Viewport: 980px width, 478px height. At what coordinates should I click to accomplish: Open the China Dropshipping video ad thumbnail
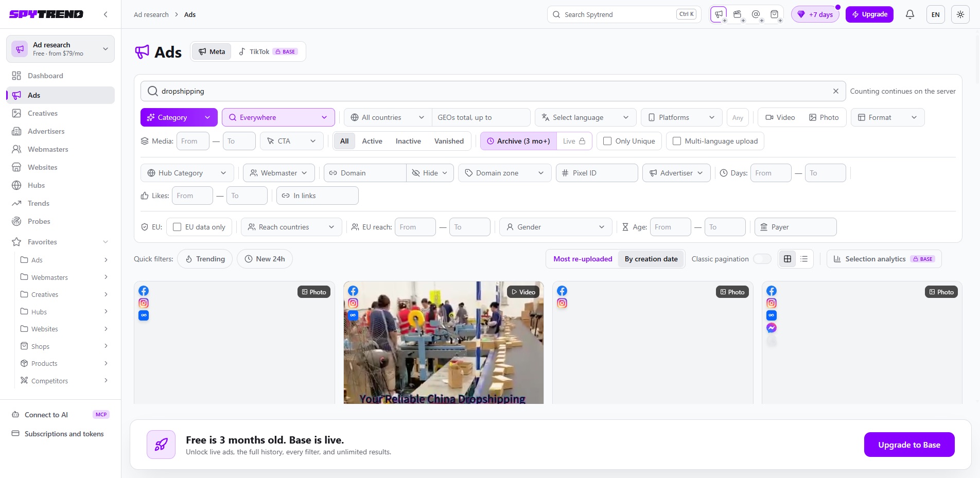[444, 343]
